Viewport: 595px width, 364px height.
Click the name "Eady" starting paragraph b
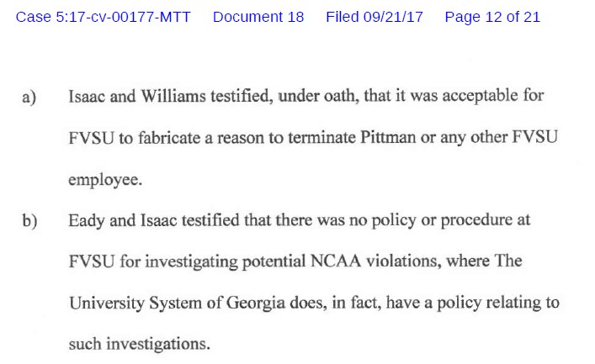click(87, 220)
